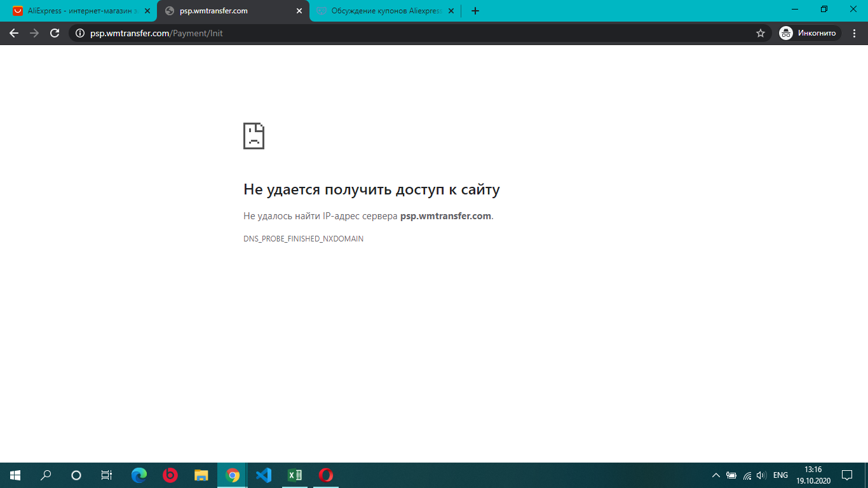Switch to Google Chrome on taskbar
The width and height of the screenshot is (868, 488).
[x=233, y=475]
